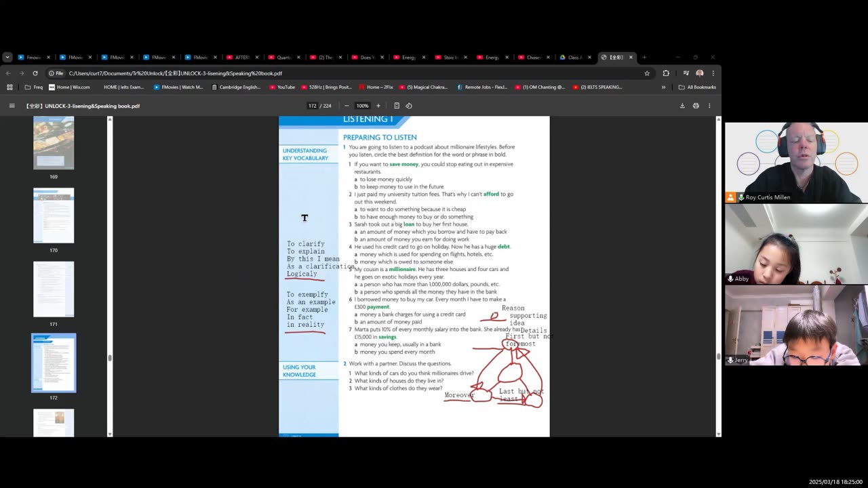
Task: Expand the Freq bookmarks folder
Action: (33, 87)
